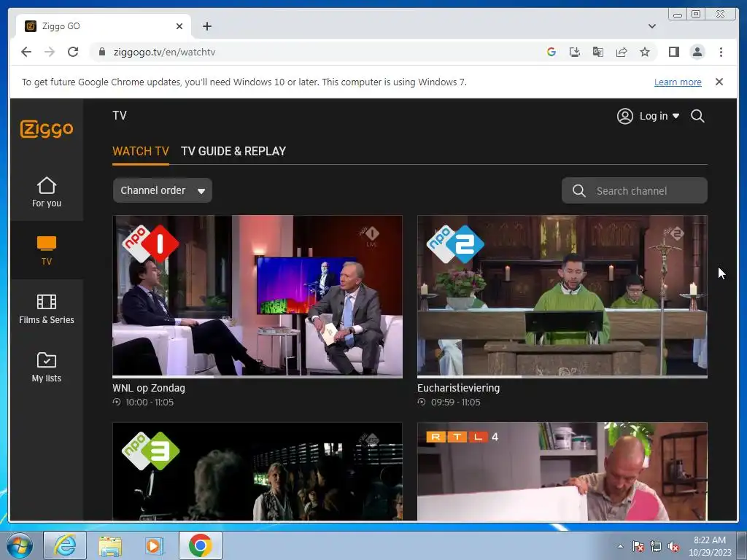Screen dimensions: 747x560
Task: Switch to WATCH TV tab
Action: pyautogui.click(x=141, y=152)
